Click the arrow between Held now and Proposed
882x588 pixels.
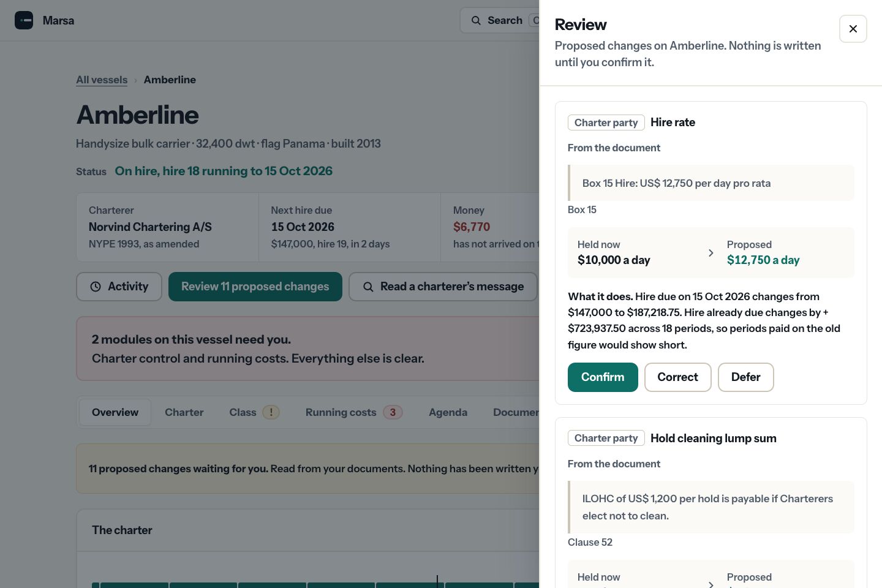(710, 253)
